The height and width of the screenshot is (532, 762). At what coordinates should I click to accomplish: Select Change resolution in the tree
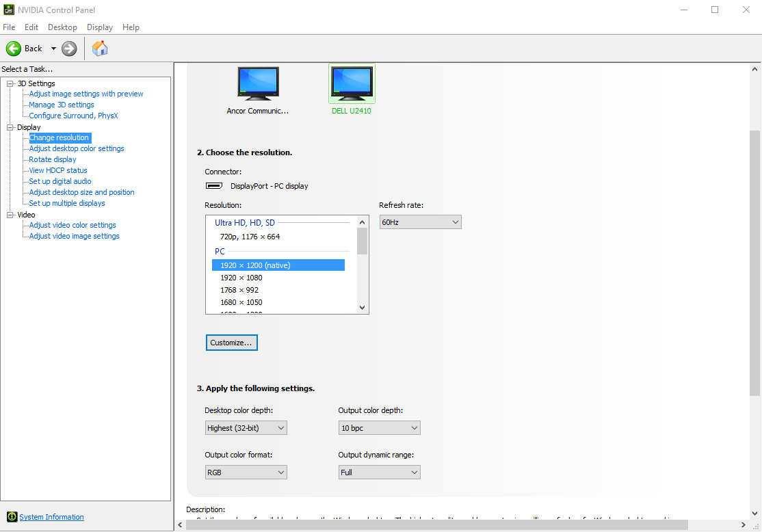[60, 137]
